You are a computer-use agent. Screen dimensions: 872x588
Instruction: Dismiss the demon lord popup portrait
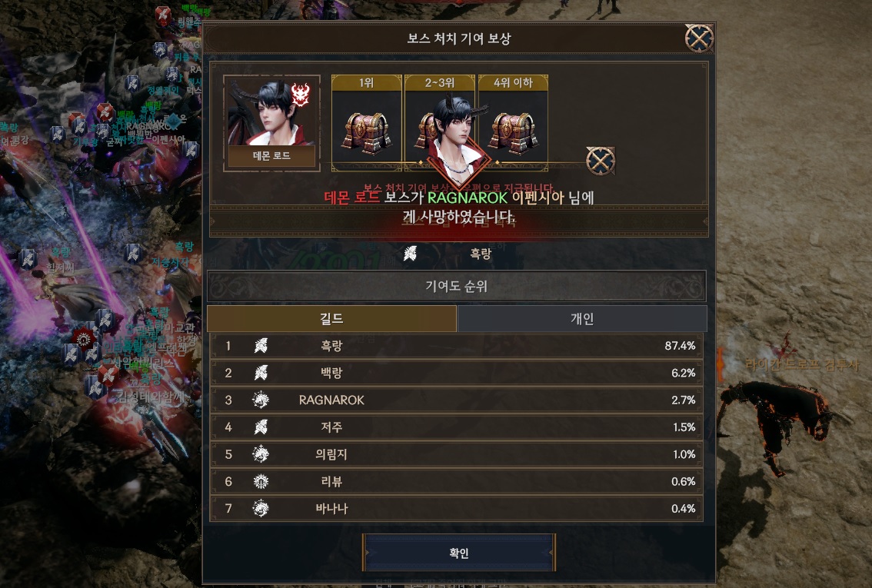[x=601, y=161]
